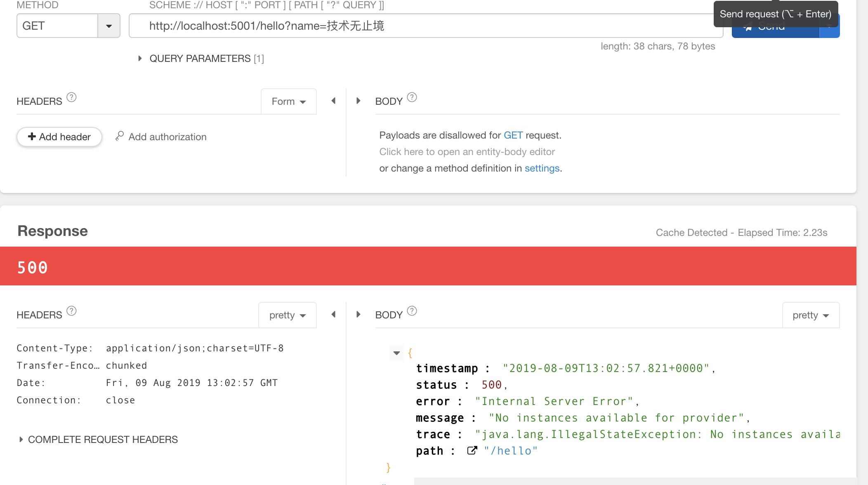
Task: Open the headers Form view dropdown
Action: 288,101
